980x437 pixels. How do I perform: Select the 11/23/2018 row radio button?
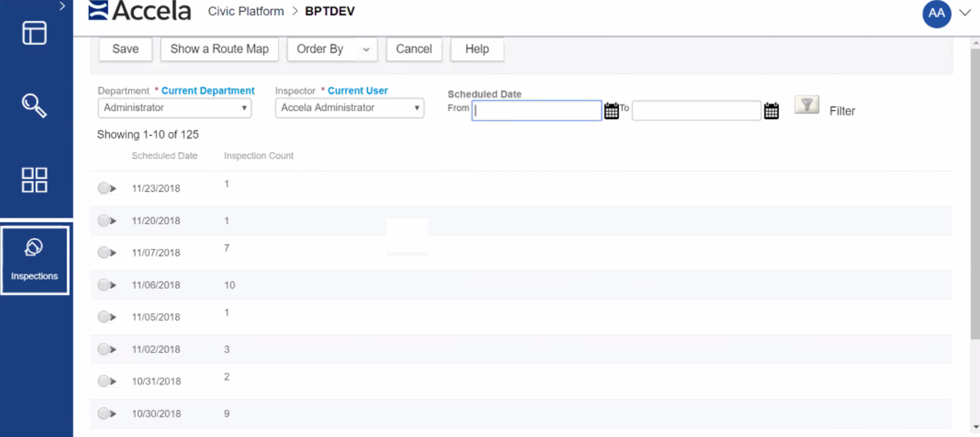[x=104, y=188]
